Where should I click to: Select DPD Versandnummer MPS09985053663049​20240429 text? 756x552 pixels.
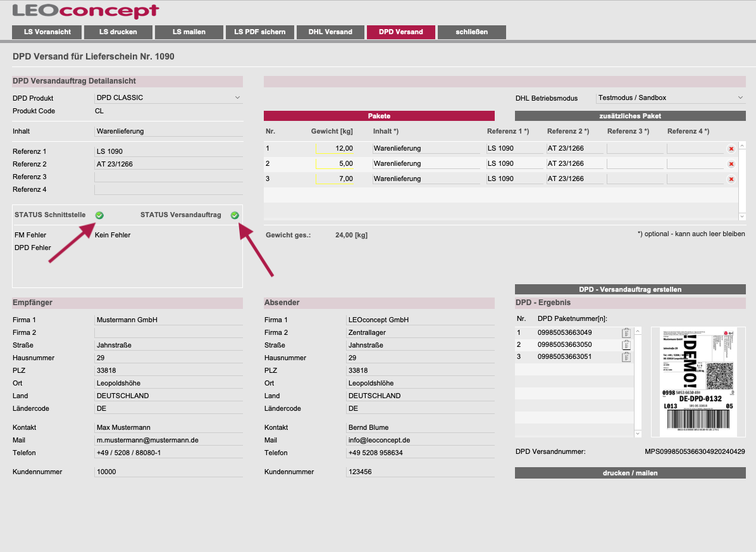click(x=695, y=451)
